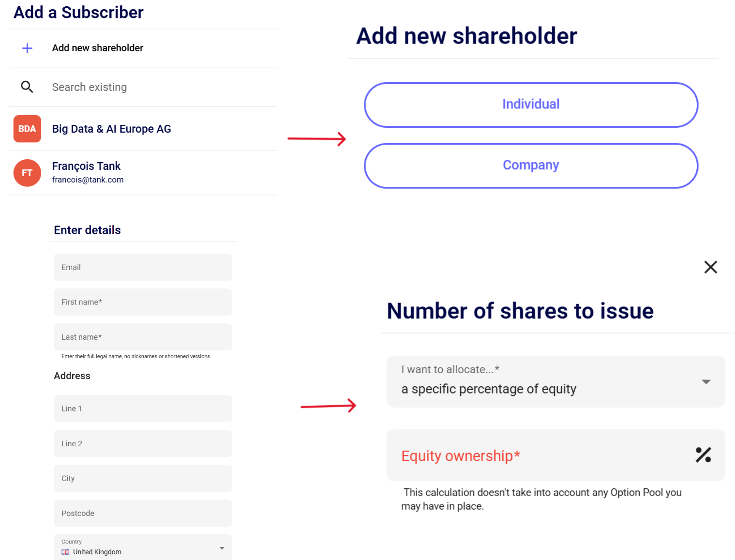Choose the Individual shareholder type

tap(531, 105)
